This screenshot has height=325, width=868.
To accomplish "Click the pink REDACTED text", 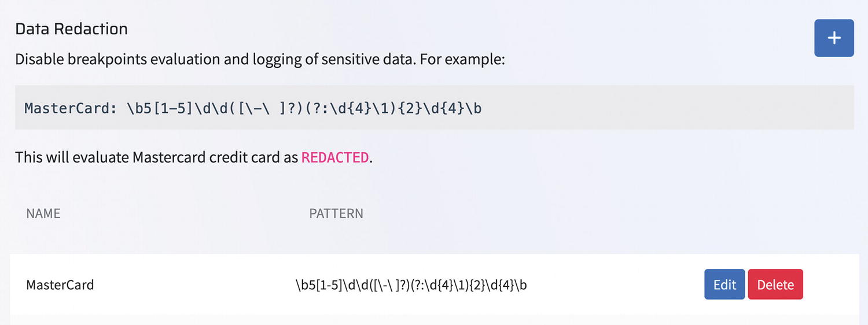I will (334, 157).
